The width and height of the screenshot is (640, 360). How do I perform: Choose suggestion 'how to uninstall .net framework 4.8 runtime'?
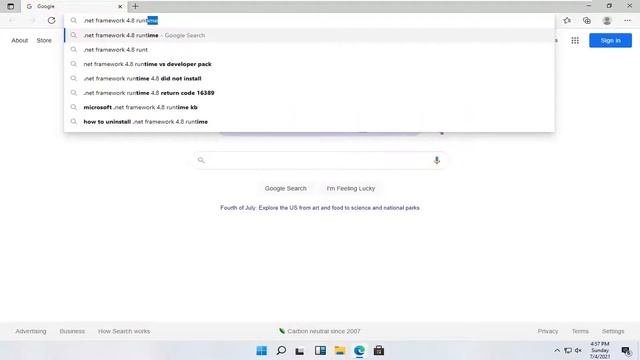309,122
